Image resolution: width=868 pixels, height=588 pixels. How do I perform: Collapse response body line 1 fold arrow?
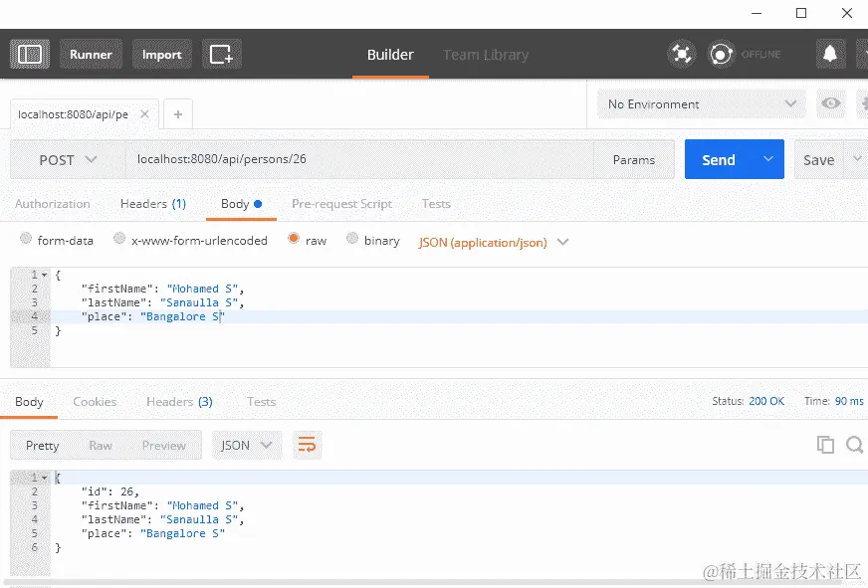click(44, 478)
